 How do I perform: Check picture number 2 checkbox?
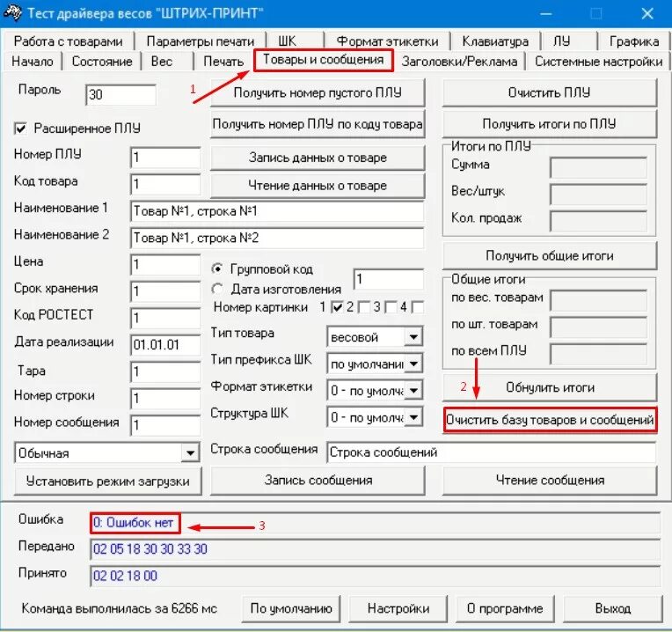[x=364, y=307]
